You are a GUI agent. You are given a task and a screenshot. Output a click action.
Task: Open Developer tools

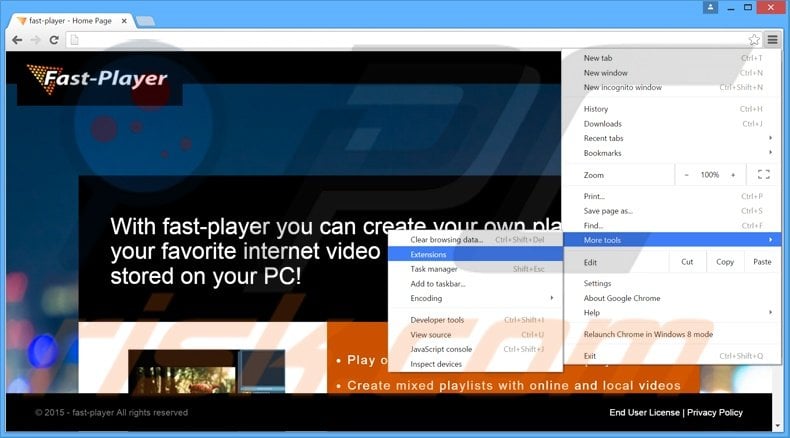(x=476, y=320)
